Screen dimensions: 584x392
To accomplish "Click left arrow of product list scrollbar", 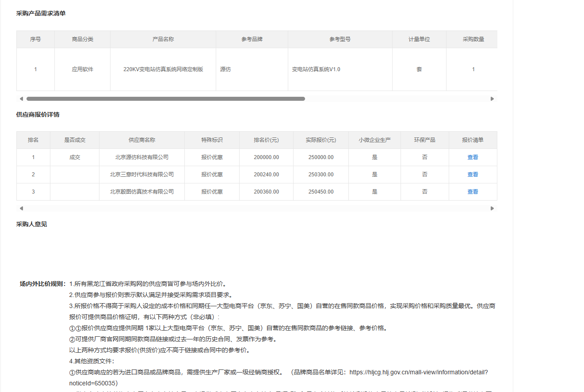I will point(21,99).
